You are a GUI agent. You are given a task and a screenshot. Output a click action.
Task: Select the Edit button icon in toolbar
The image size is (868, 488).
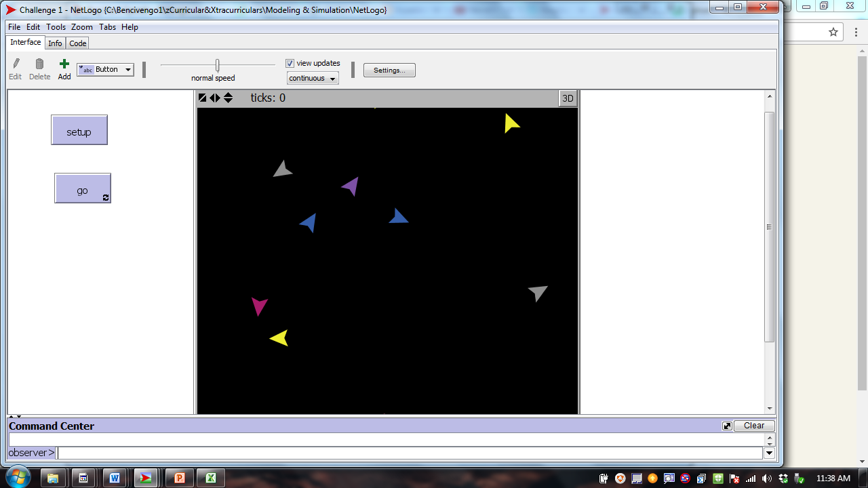[16, 64]
